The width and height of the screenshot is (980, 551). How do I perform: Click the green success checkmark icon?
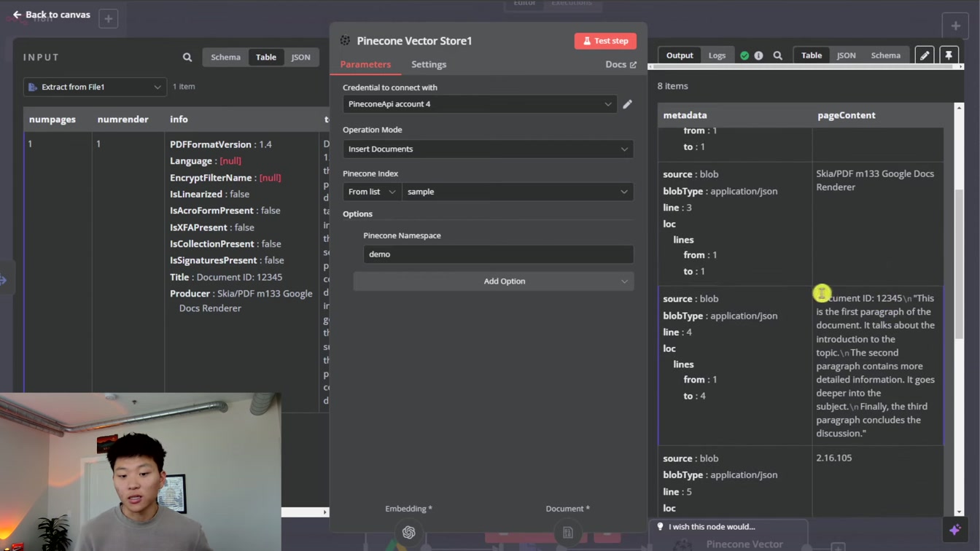[744, 55]
